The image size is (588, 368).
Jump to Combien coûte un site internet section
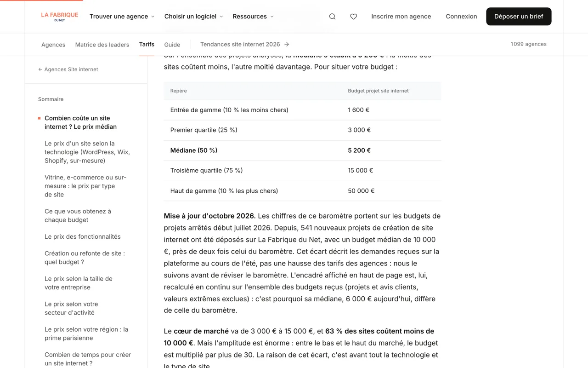[81, 122]
